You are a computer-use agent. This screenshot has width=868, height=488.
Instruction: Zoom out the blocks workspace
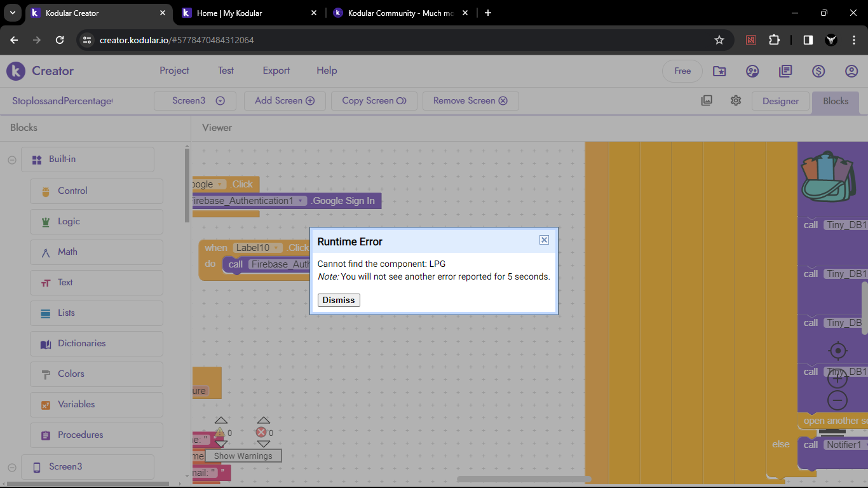point(837,400)
